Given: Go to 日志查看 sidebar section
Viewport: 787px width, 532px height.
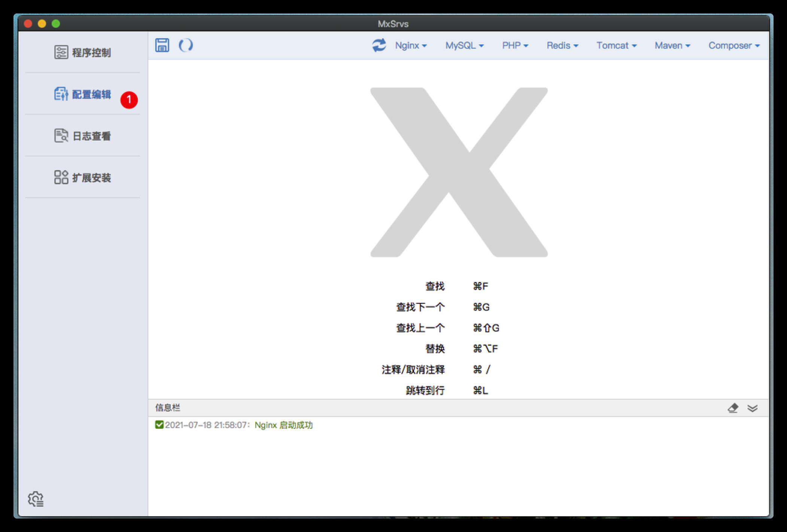Looking at the screenshot, I should coord(82,136).
